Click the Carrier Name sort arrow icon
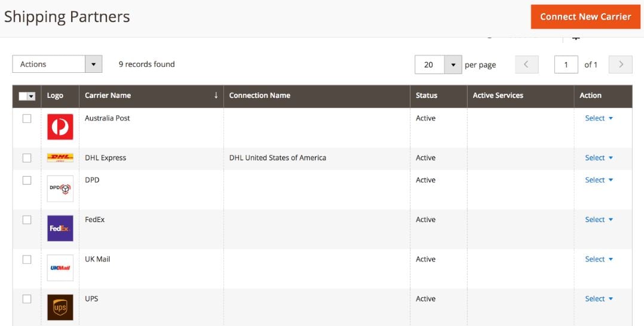The image size is (644, 326). [216, 96]
